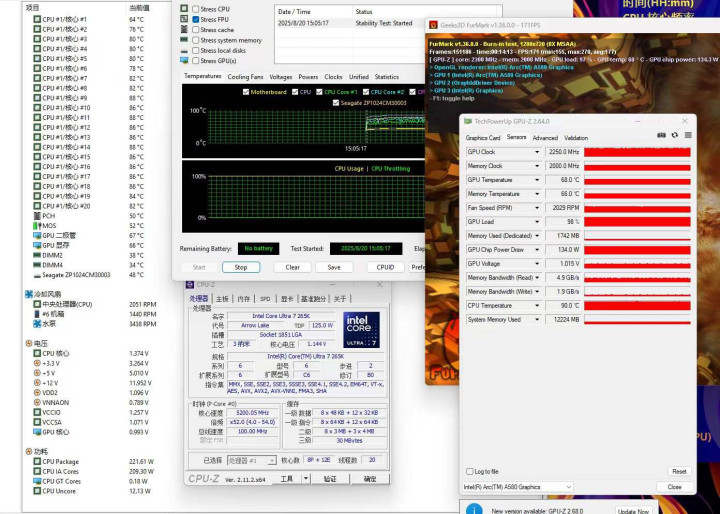The height and width of the screenshot is (514, 720).
Task: Open the Intel Arc A580 Graphics device dropdown
Action: pyautogui.click(x=518, y=486)
